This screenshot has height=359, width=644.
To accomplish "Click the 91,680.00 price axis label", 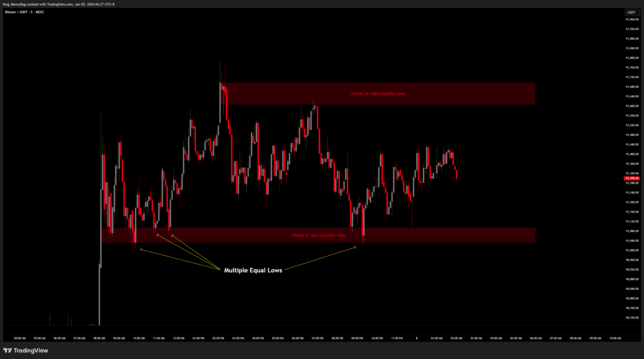I will coord(632,87).
